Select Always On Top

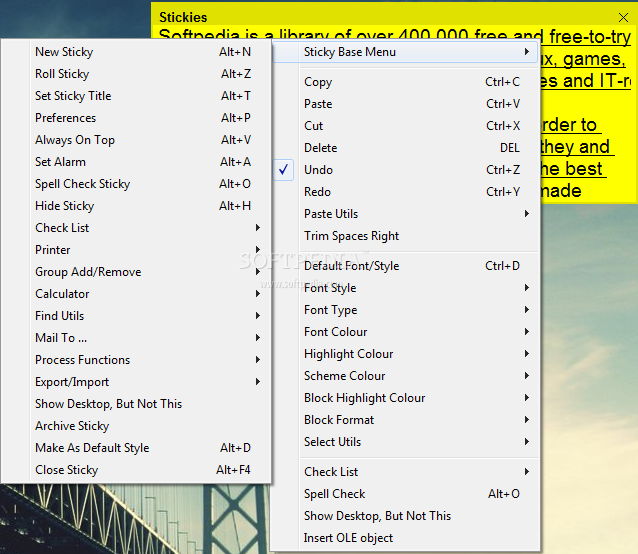point(136,140)
